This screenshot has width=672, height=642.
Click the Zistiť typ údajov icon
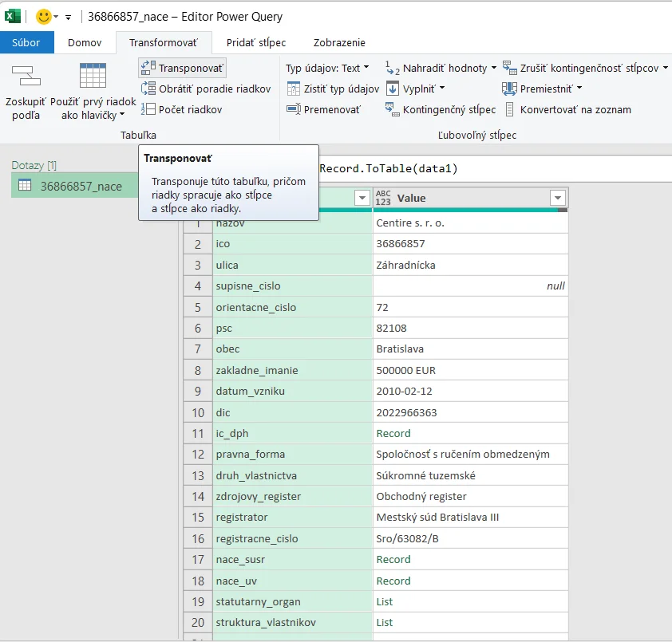294,89
